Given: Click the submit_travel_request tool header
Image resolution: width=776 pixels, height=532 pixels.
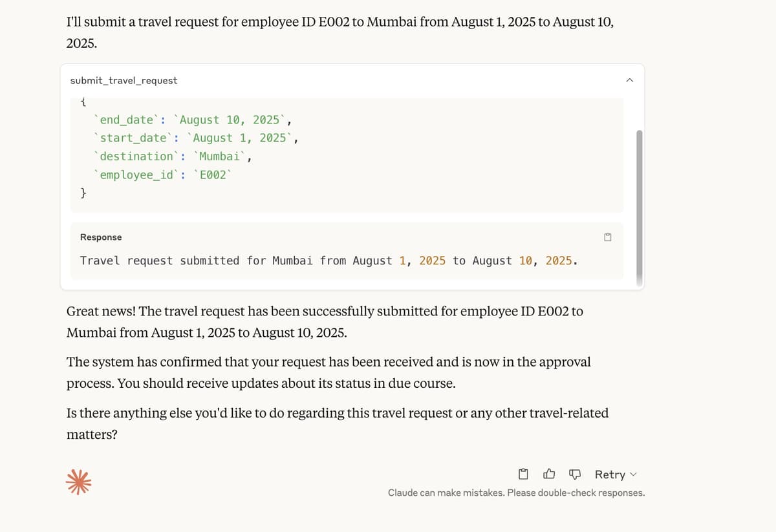Looking at the screenshot, I should 124,80.
